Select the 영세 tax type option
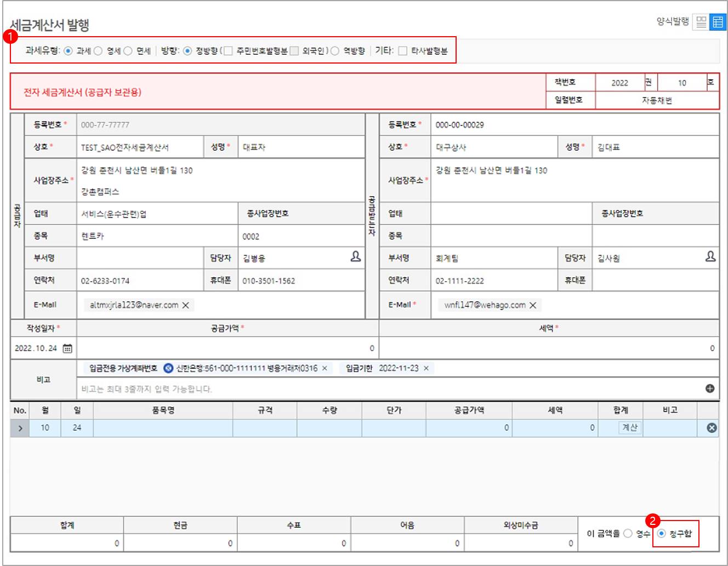This screenshot has height=566, width=728. (98, 51)
